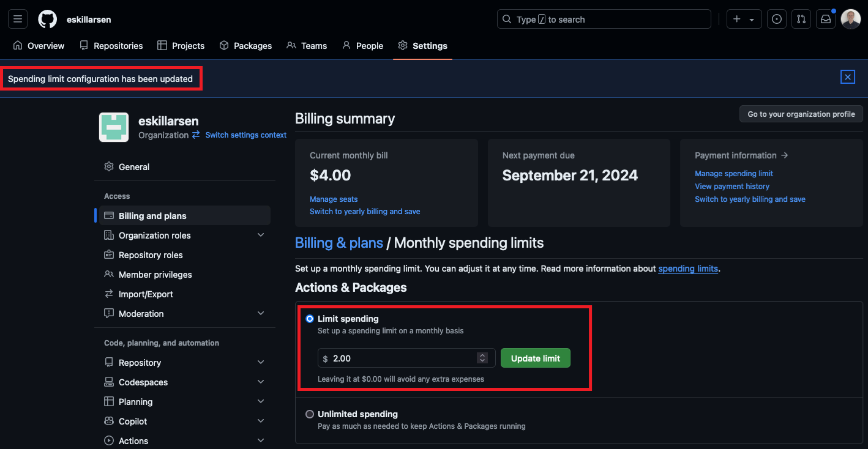Click Go to your organization profile

point(801,114)
